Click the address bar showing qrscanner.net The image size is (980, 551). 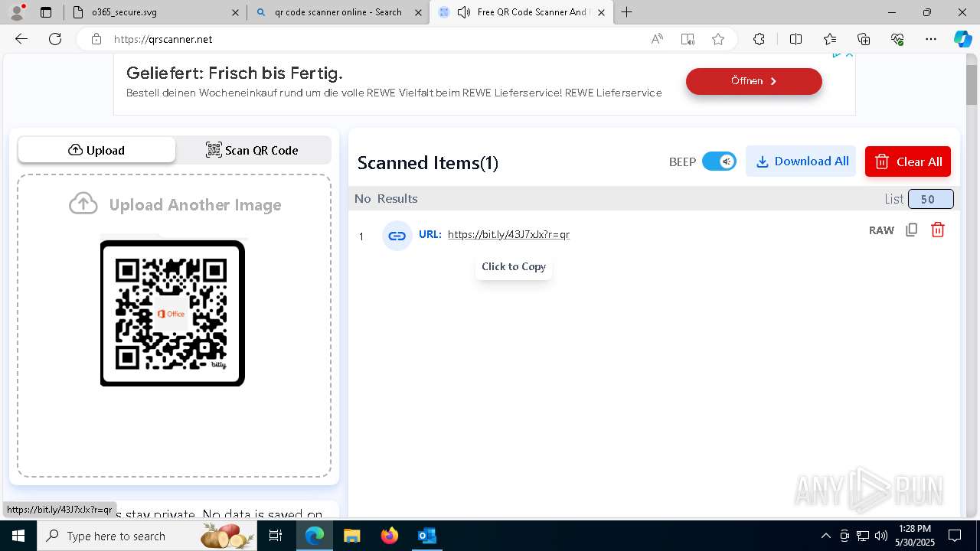[x=375, y=39]
